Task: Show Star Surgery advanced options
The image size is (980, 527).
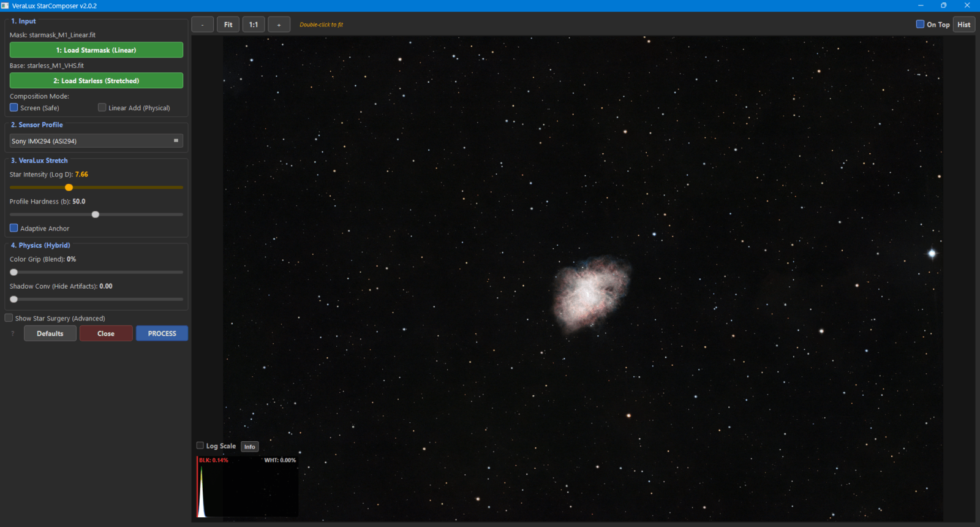Action: point(9,318)
